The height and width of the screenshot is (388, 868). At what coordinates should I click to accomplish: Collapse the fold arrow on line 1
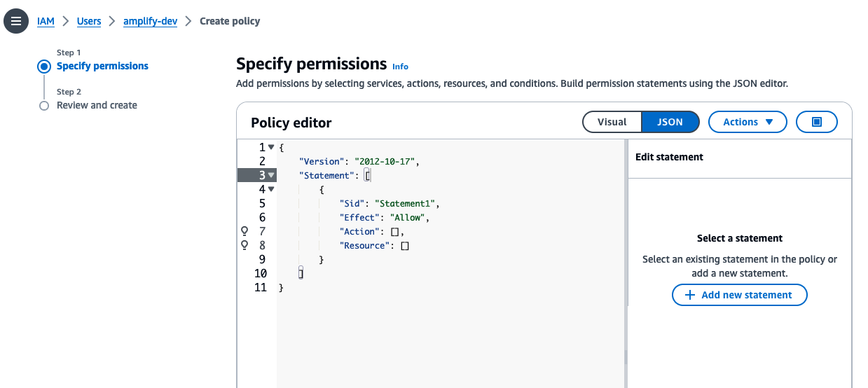click(271, 147)
